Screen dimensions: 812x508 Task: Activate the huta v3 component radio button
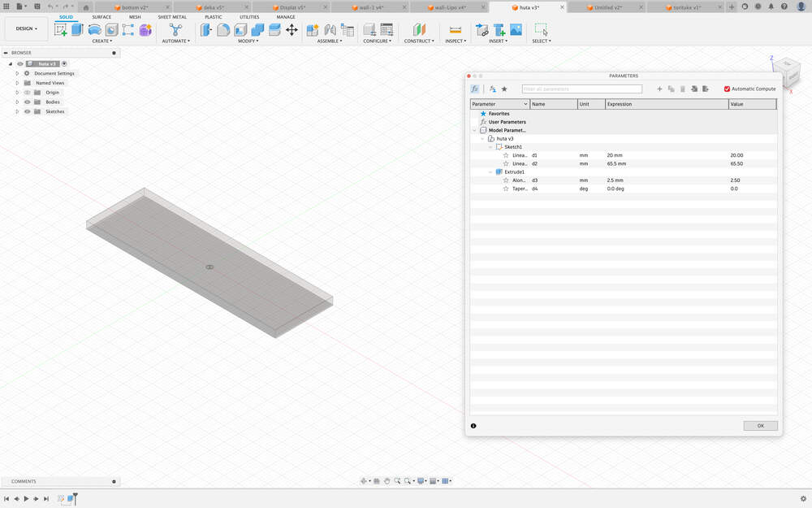click(64, 63)
